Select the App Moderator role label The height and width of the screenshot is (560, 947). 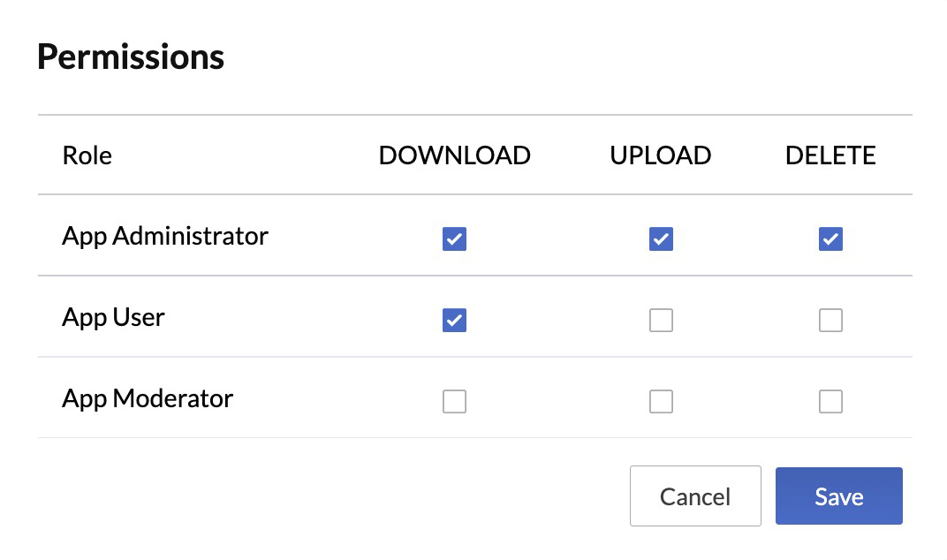(148, 398)
